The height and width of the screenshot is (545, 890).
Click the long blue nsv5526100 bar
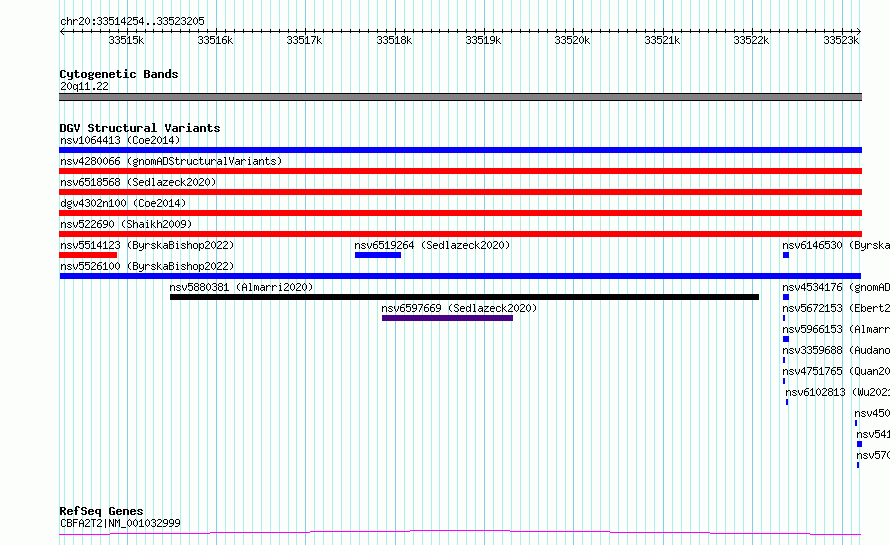click(x=460, y=276)
